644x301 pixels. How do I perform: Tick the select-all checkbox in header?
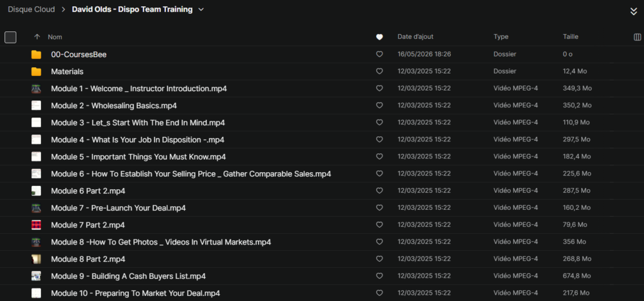click(10, 37)
